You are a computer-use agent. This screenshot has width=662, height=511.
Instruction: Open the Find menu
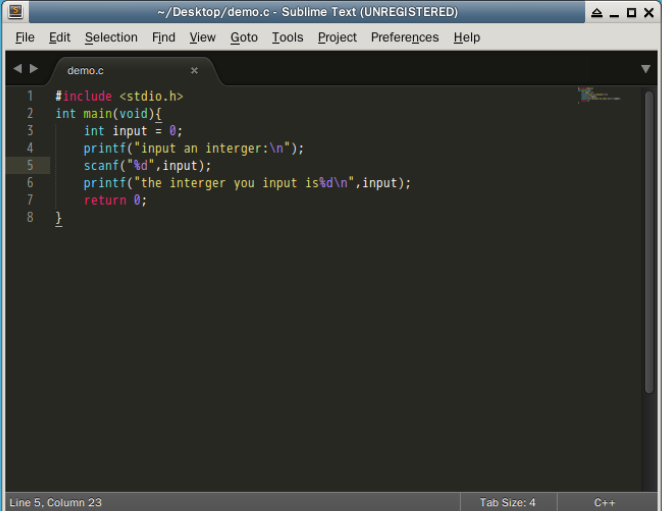163,37
